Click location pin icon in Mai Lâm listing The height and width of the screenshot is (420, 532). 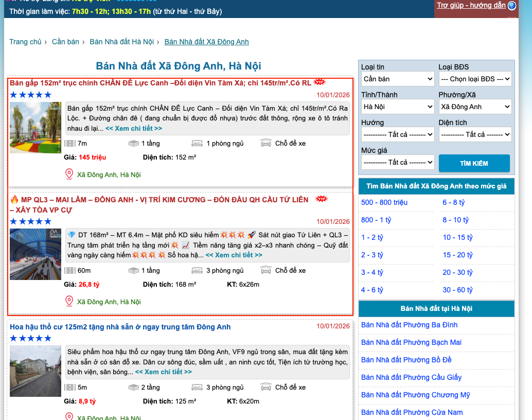[69, 302]
